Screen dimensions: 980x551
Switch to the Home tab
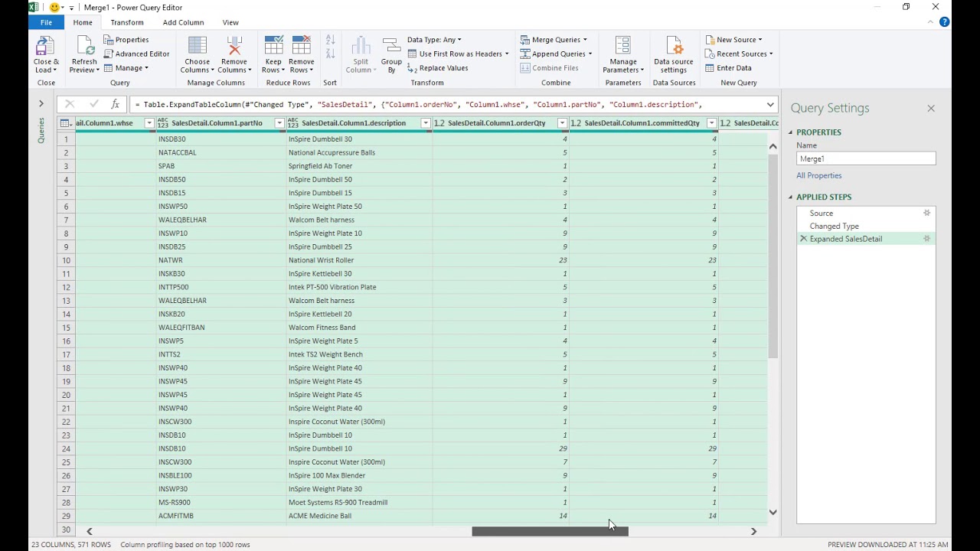(83, 22)
